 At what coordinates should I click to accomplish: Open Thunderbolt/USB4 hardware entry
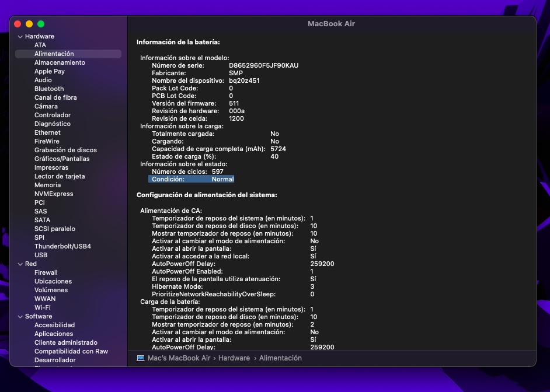62,246
